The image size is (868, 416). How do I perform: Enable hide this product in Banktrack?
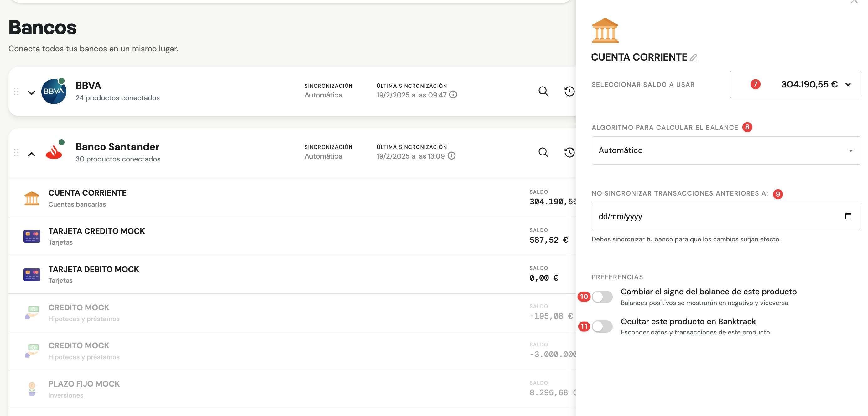click(602, 326)
